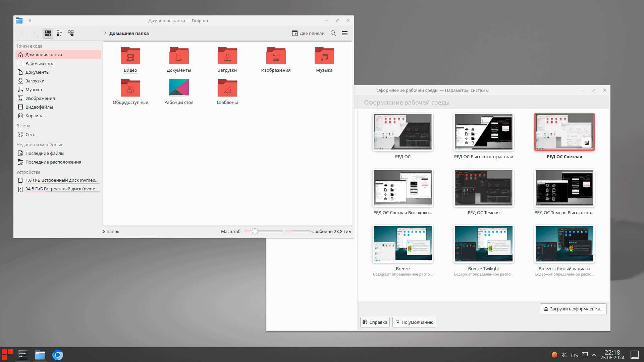This screenshot has width=644, height=362.
Task: Click the Масштаб zoom slider handle
Action: click(255, 231)
